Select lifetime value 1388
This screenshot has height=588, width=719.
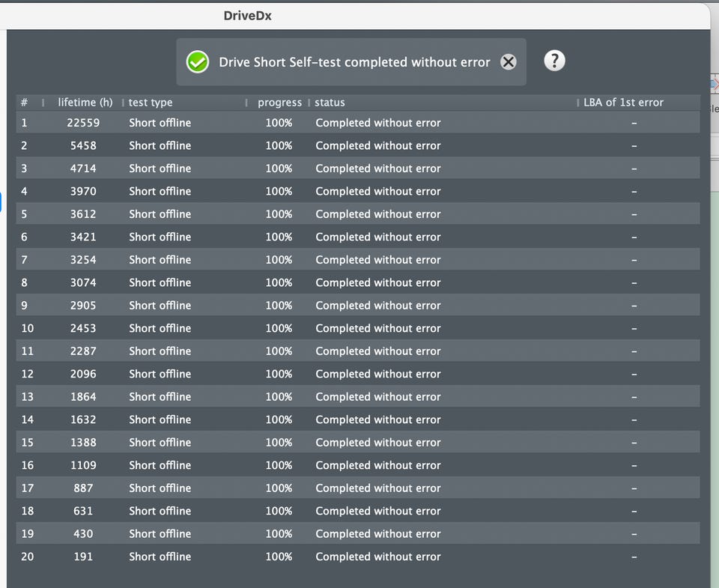tap(83, 443)
